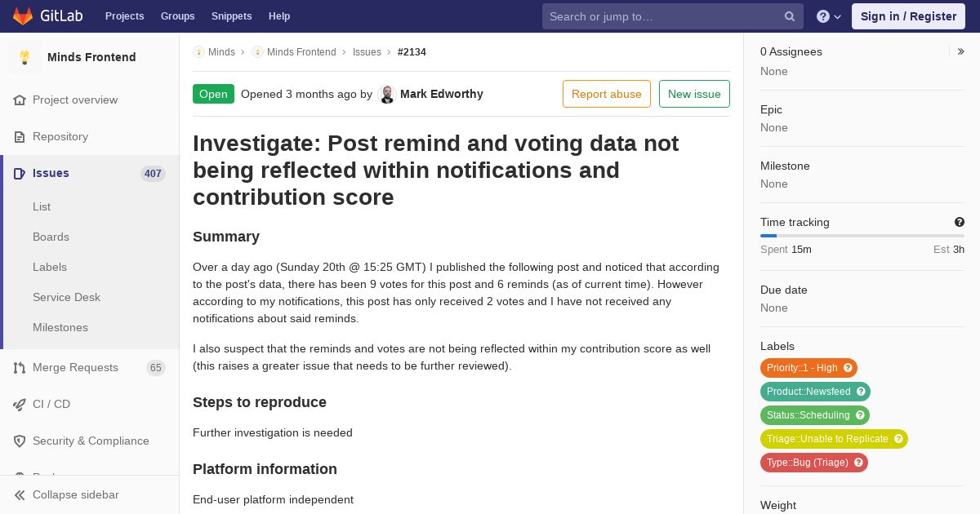Click the Report abuse button
Viewport: 980px width, 514px height.
click(606, 94)
